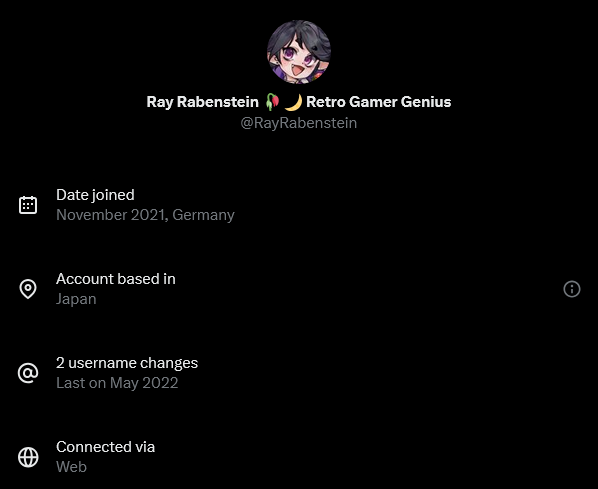This screenshot has width=598, height=489.
Task: Select the globe icon beside Connected via
Action: point(28,457)
